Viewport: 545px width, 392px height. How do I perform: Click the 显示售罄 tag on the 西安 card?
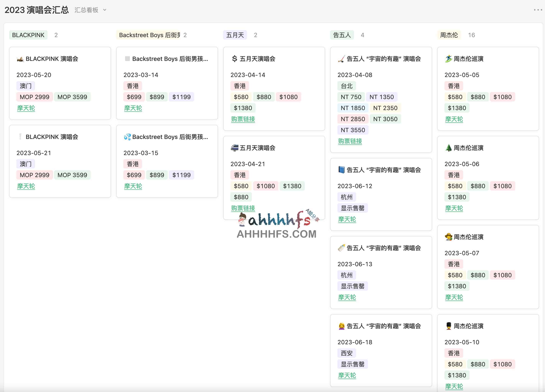pyautogui.click(x=353, y=364)
